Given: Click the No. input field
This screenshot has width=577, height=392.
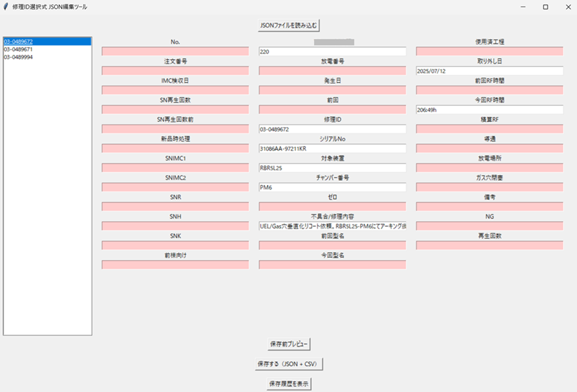Looking at the screenshot, I should [x=175, y=52].
